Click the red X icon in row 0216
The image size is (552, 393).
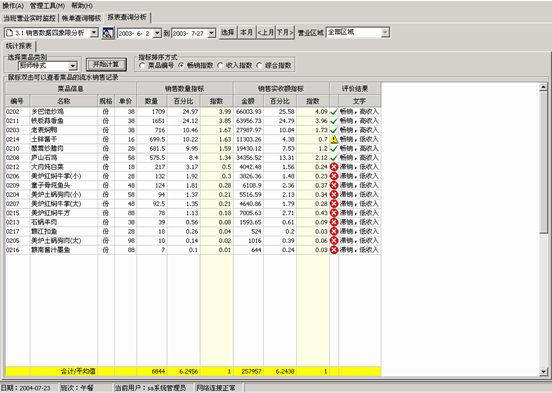334,250
